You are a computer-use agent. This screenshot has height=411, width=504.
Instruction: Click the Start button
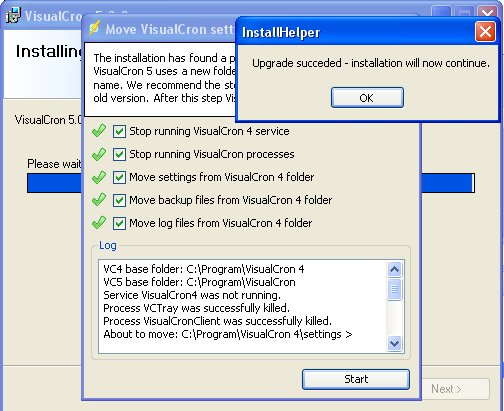tap(356, 379)
